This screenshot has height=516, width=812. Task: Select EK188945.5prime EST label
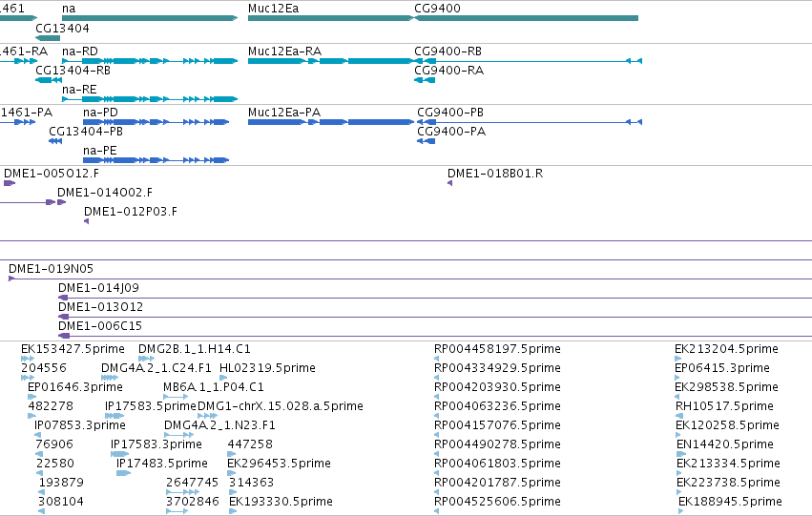(731, 502)
